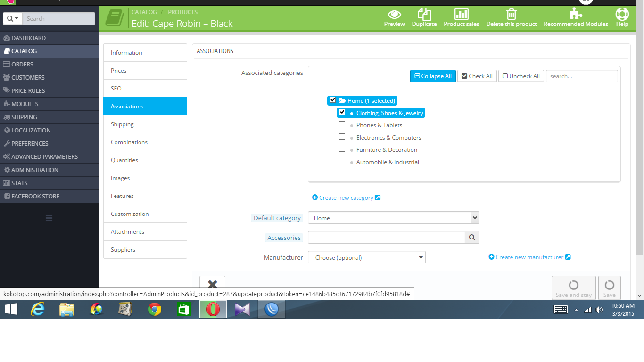Open Visual Studio from the taskbar
Viewport: 644px width, 362px height.
point(242,309)
